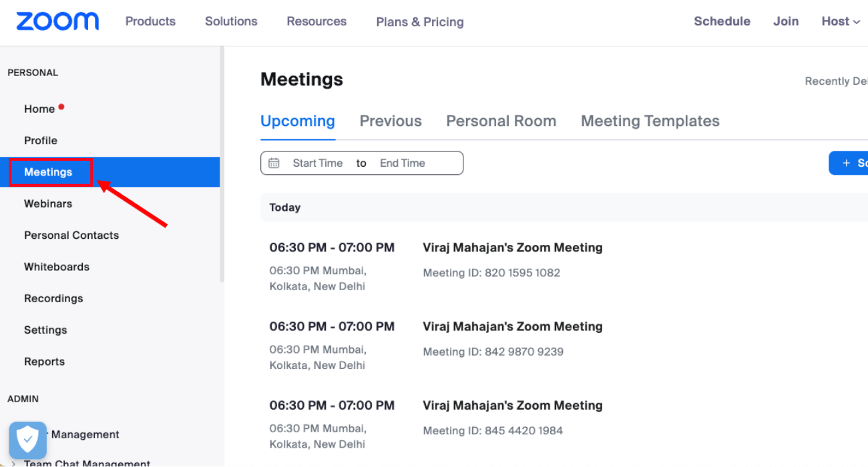Viewport: 868px width, 467px height.
Task: Open the Solutions menu
Action: 231,21
